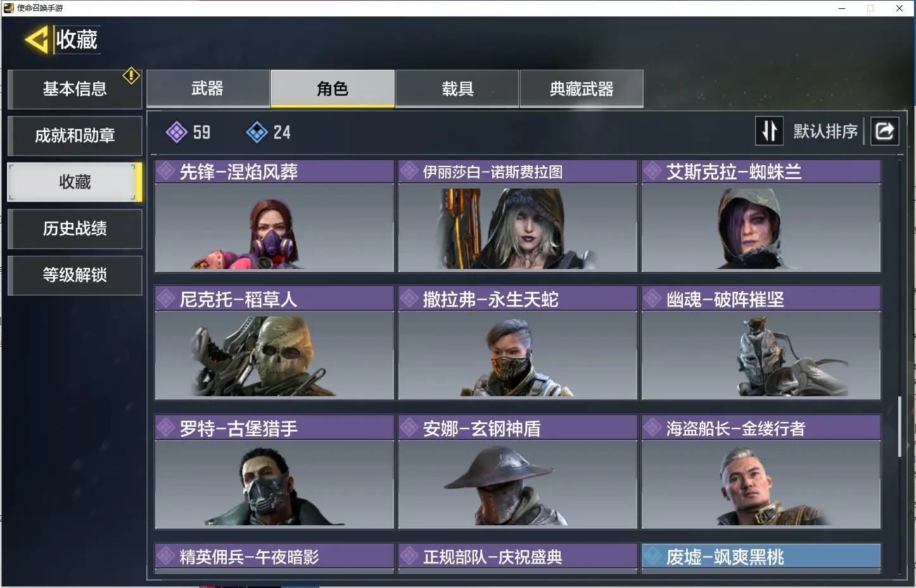Select the 尼克托-稻草人 character card

tap(274, 342)
